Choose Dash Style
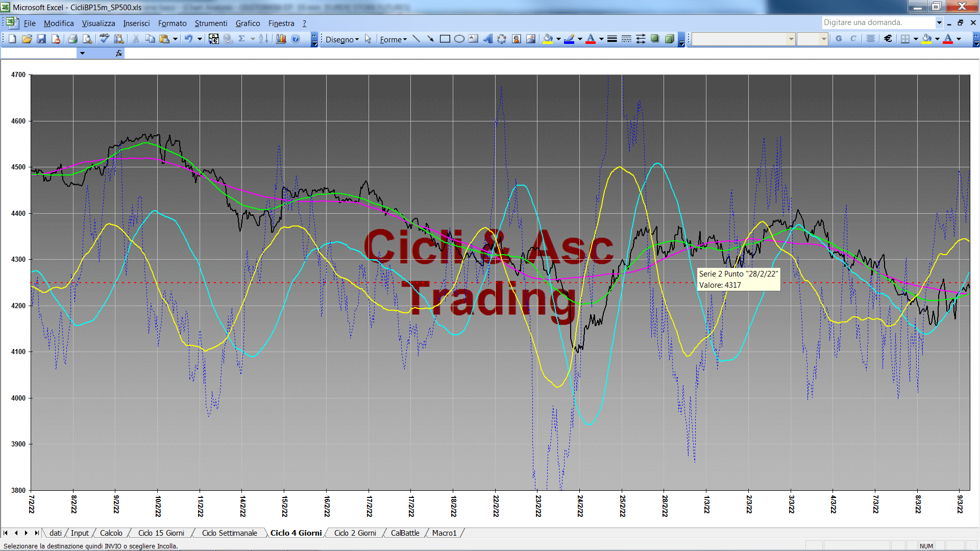The width and height of the screenshot is (980, 551). click(x=626, y=39)
